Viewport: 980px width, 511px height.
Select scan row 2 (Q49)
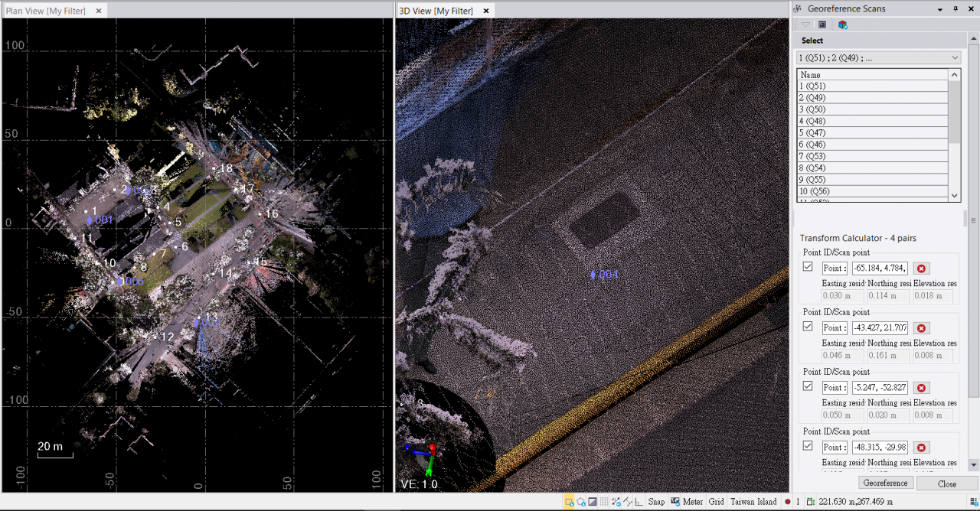tap(872, 98)
